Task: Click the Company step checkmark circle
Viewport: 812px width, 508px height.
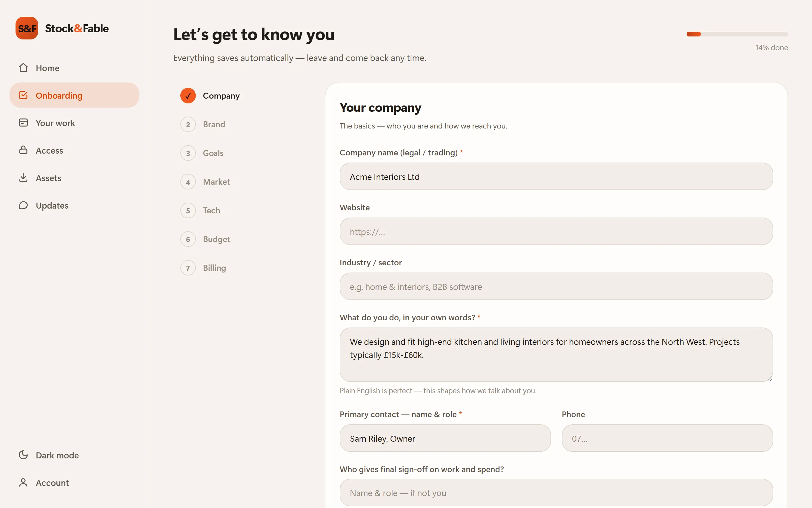Action: tap(188, 96)
